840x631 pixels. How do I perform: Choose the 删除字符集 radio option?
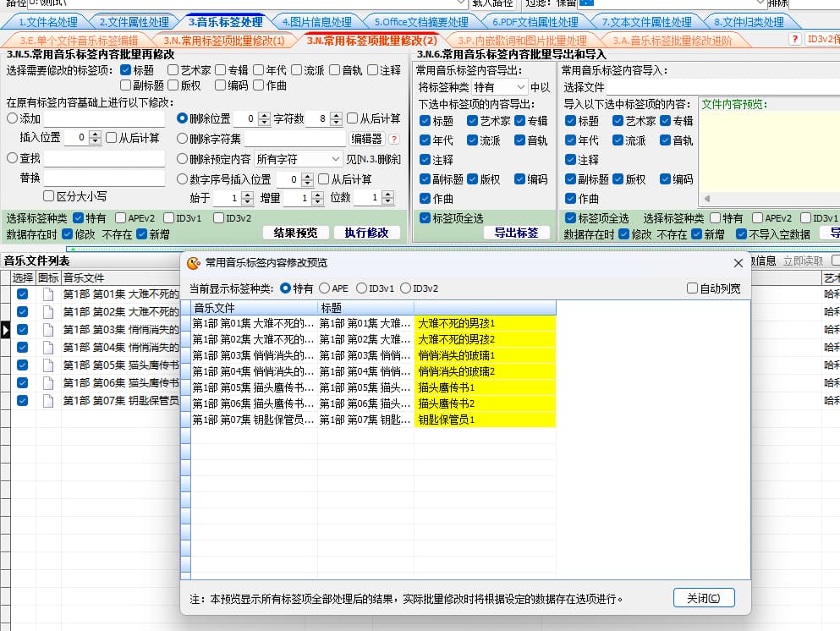coord(182,139)
